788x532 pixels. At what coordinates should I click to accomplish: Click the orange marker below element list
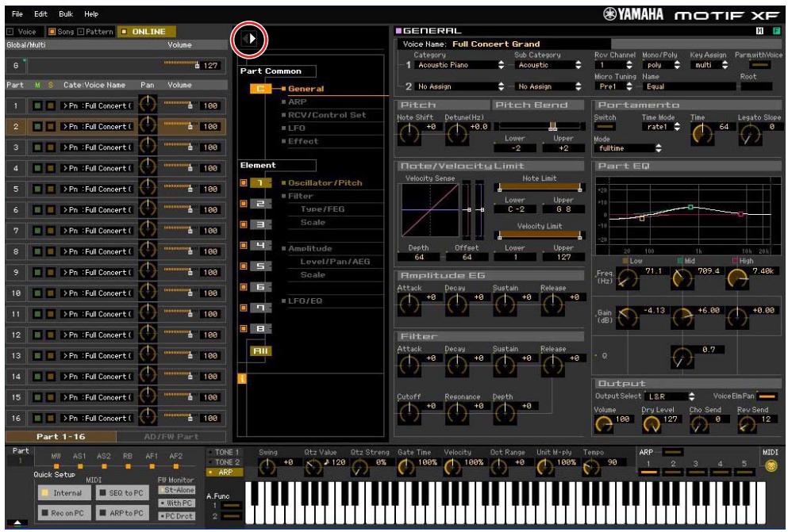point(242,378)
